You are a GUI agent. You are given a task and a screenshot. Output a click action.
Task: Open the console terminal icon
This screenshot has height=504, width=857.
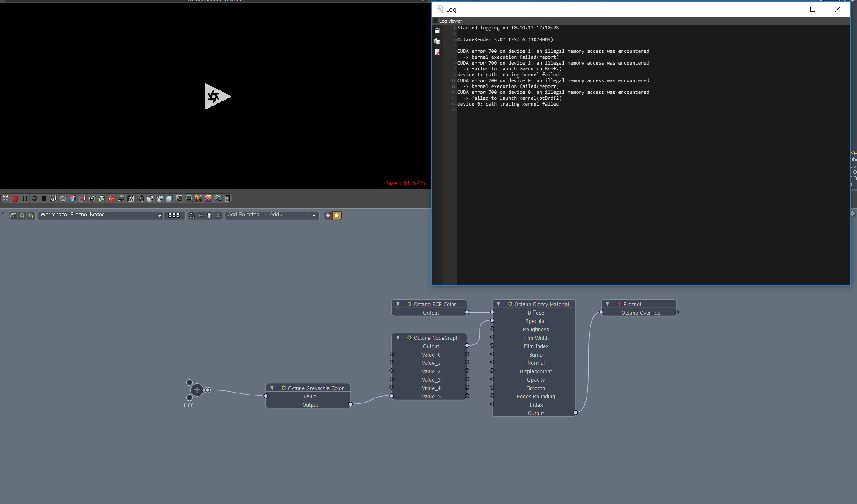tap(179, 199)
